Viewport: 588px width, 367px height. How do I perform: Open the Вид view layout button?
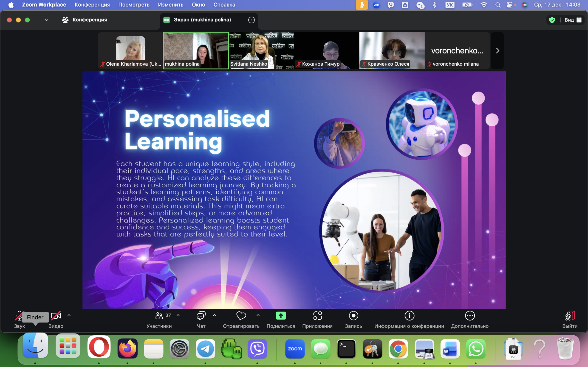[x=573, y=20]
